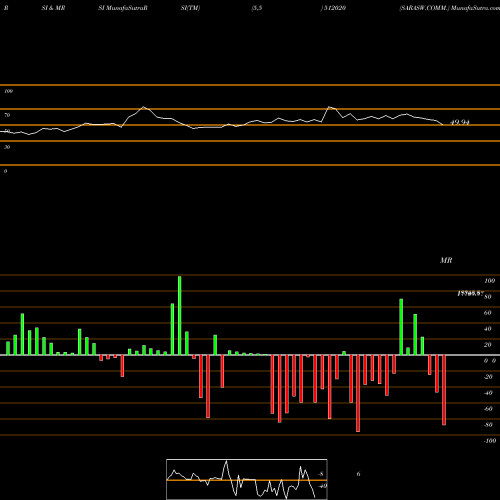Screen dimensions: 500x500
Task: Click the SI & MR header text
Action: [x=53, y=8]
